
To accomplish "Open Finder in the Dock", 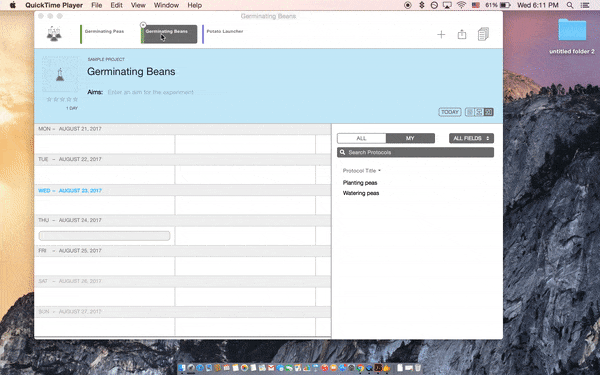I will click(x=182, y=368).
